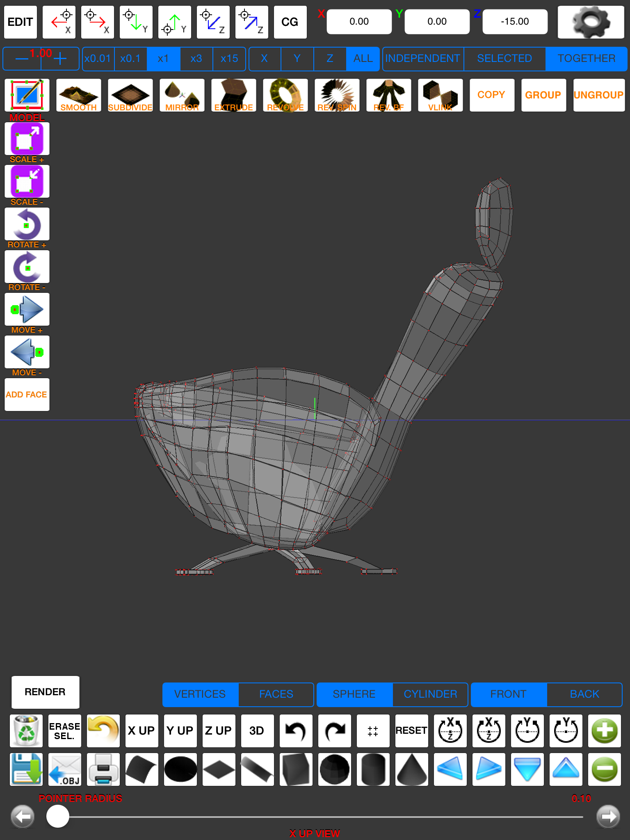Choose the INDEPENDENT transform mode

pyautogui.click(x=422, y=59)
